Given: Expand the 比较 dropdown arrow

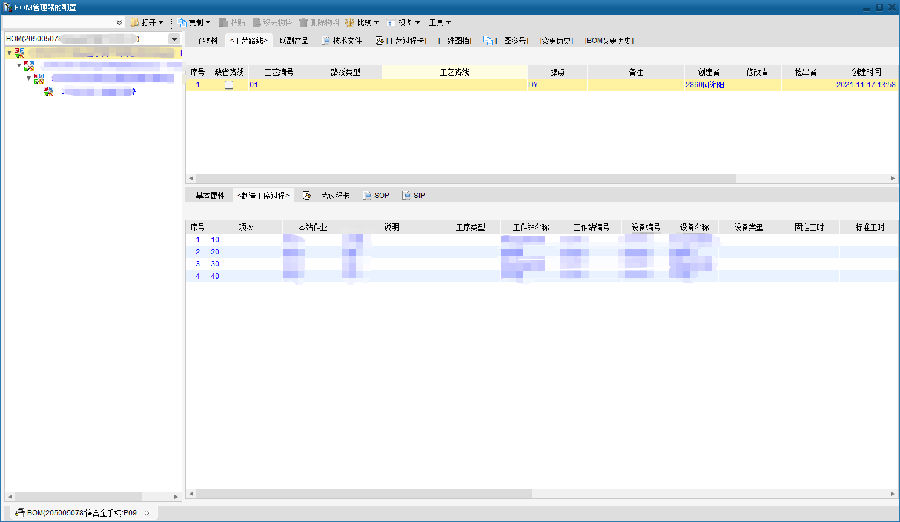Looking at the screenshot, I should [x=376, y=22].
